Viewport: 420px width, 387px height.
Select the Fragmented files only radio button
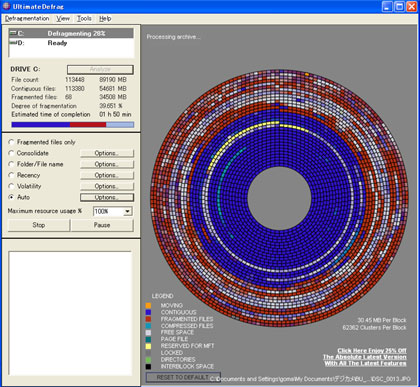click(11, 142)
